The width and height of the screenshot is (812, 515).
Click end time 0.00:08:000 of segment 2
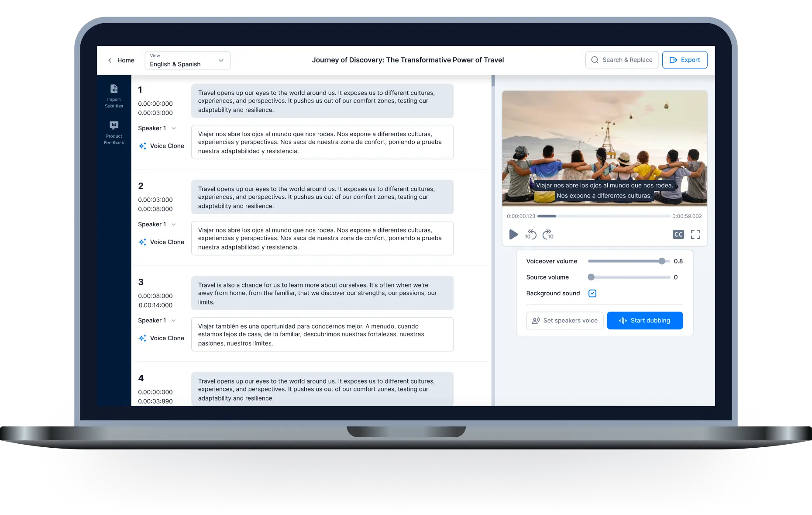tap(155, 209)
